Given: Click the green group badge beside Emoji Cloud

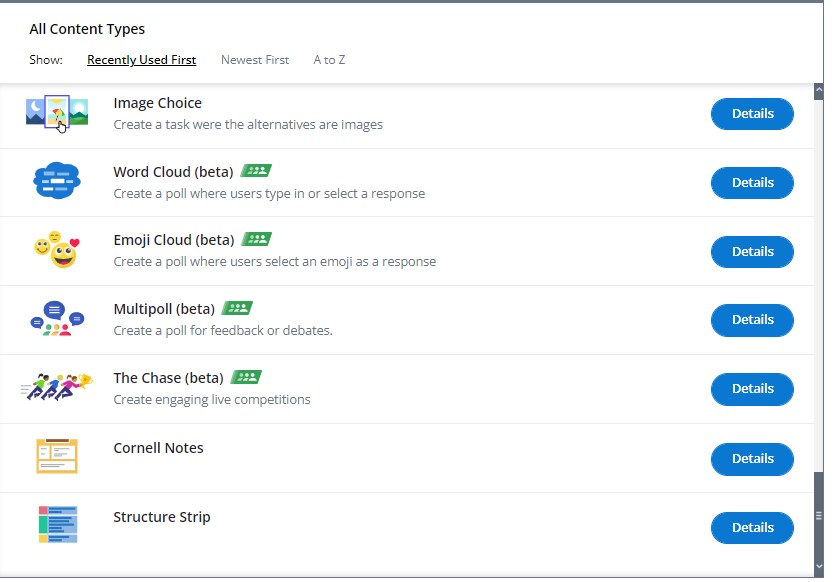Looking at the screenshot, I should [x=256, y=239].
